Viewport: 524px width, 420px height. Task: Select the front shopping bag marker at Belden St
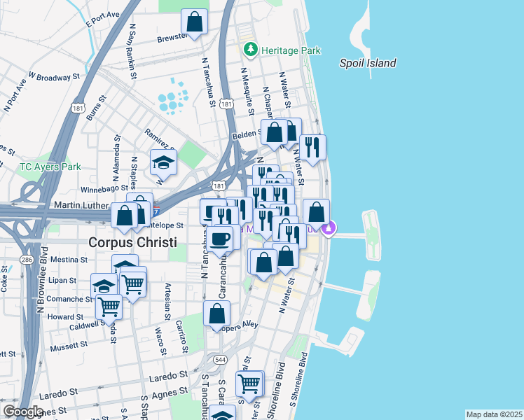pos(274,133)
